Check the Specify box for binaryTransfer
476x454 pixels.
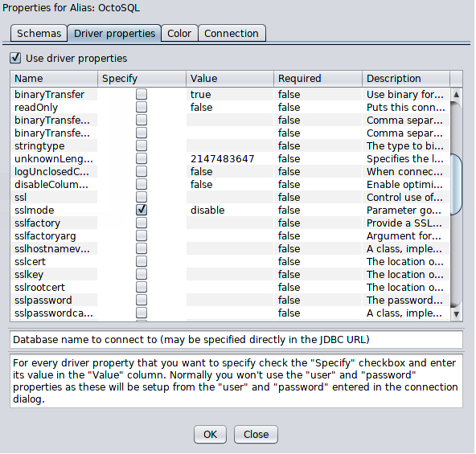tap(142, 94)
